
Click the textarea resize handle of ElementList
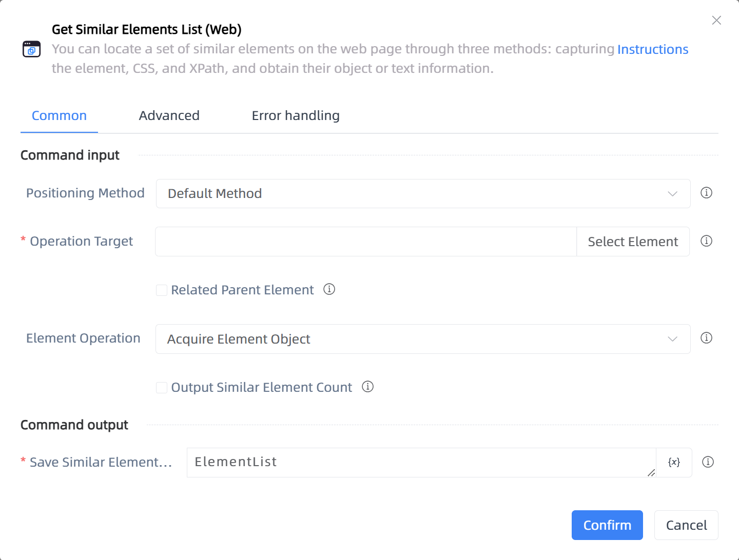point(651,472)
